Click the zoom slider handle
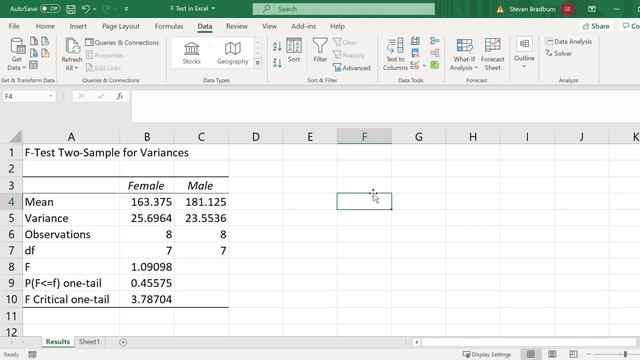This screenshot has height=360, width=640. 625,354
